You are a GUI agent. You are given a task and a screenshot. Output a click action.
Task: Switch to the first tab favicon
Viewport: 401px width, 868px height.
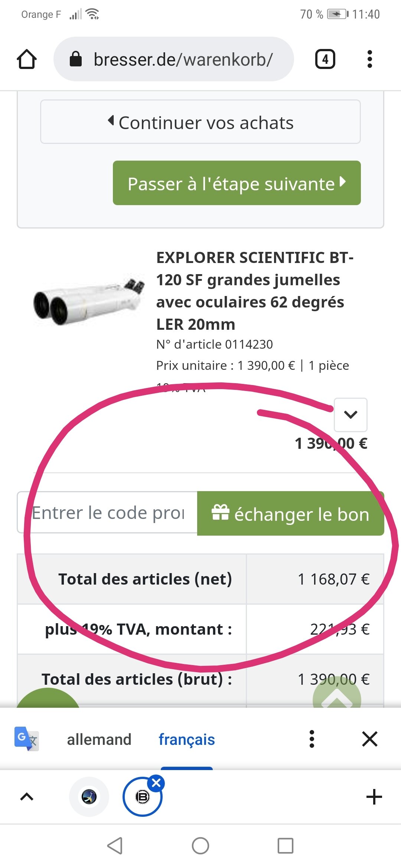coord(89,797)
